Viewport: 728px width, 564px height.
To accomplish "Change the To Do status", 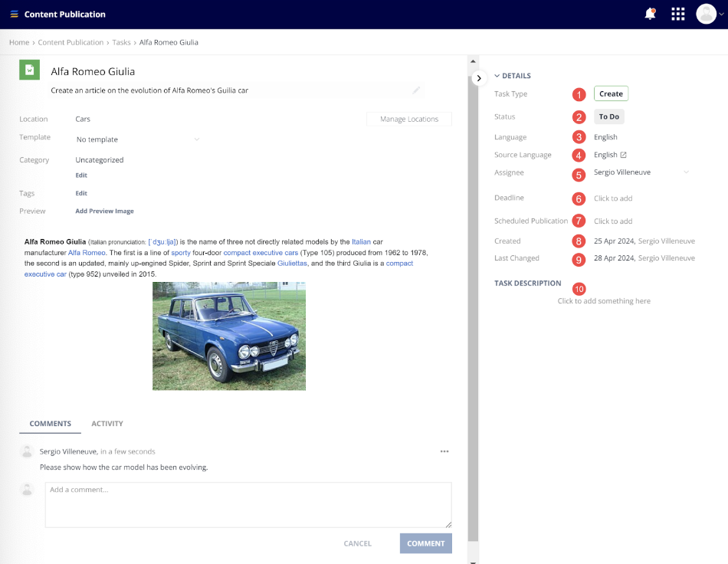I will [x=608, y=116].
